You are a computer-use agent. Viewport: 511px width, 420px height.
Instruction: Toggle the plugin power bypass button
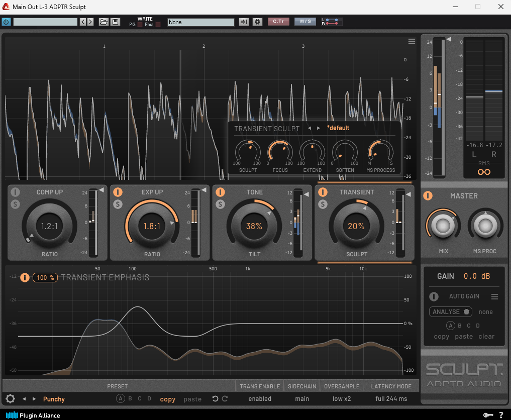tap(6, 22)
